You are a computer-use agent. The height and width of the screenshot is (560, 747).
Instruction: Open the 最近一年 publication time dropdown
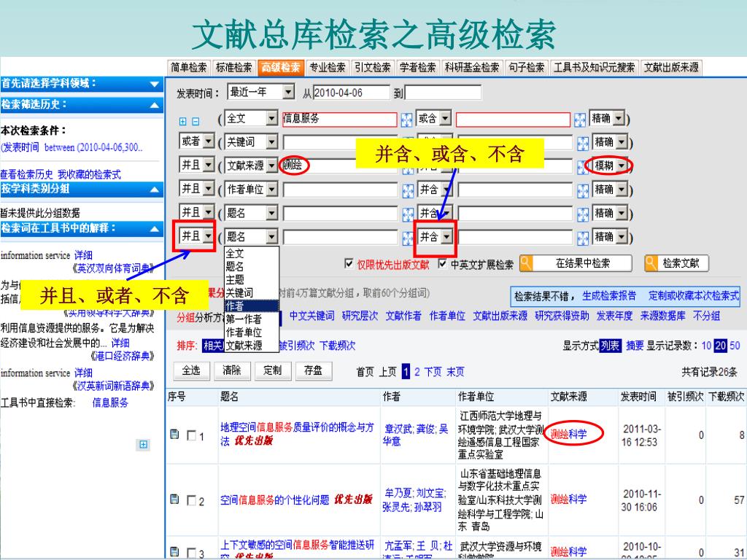tap(288, 92)
